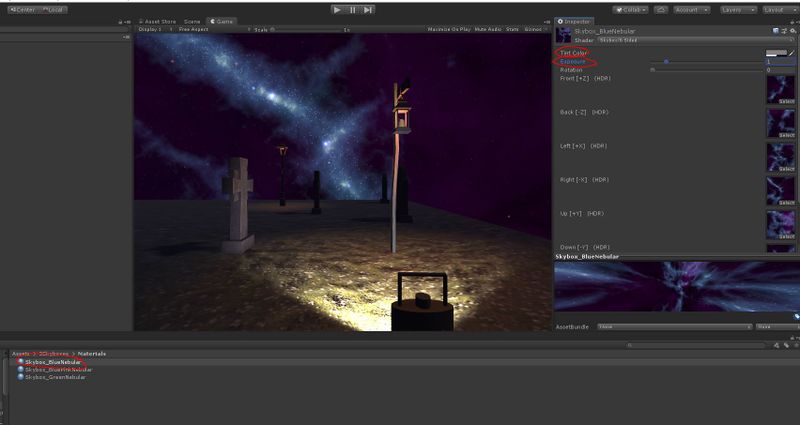Open the Layers dropdown

click(738, 10)
